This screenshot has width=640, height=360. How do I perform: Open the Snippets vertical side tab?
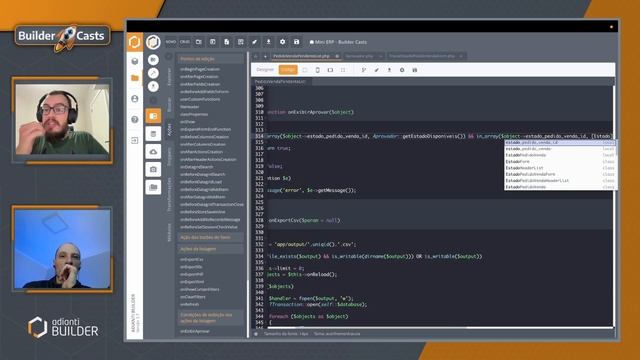[x=170, y=156]
